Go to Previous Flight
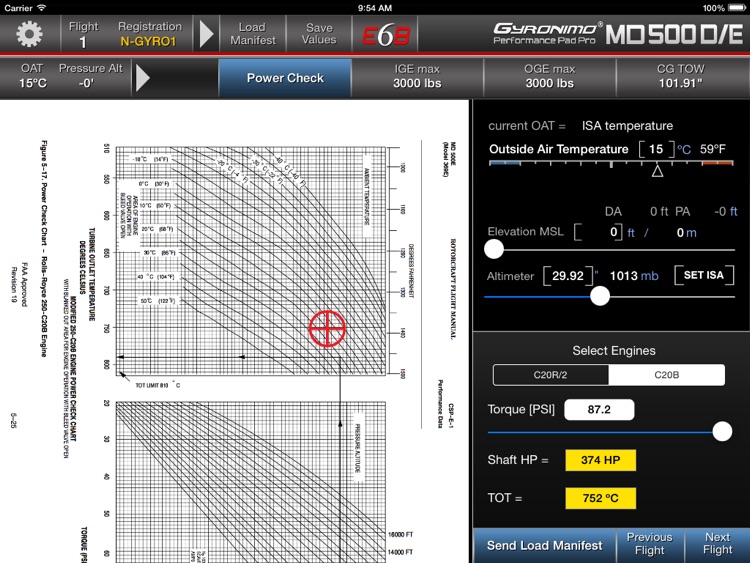 pyautogui.click(x=650, y=544)
